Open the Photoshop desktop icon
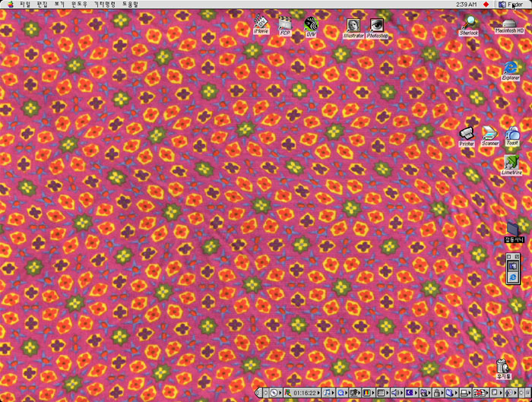This screenshot has height=402, width=532. [377, 27]
